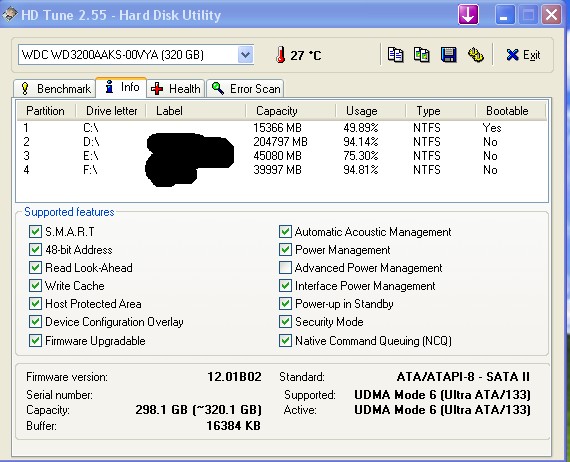Click the Label column header
Viewport: 570px width, 462px height.
(196, 111)
